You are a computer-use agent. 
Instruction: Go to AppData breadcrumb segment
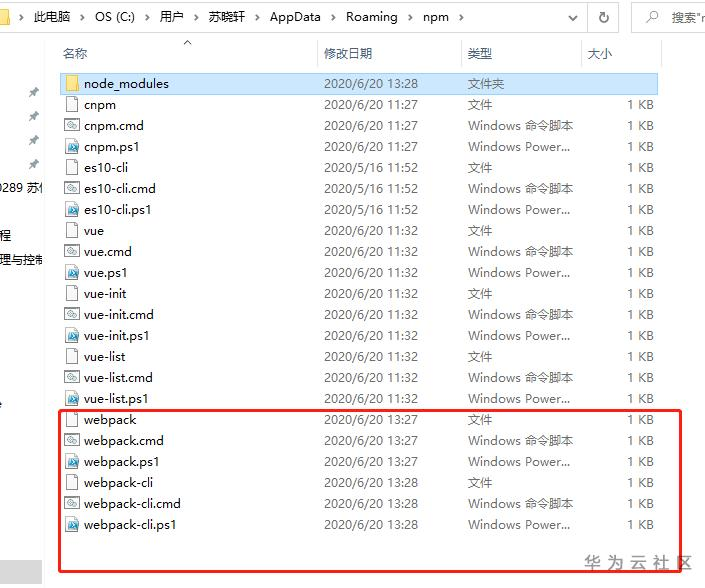coord(295,17)
